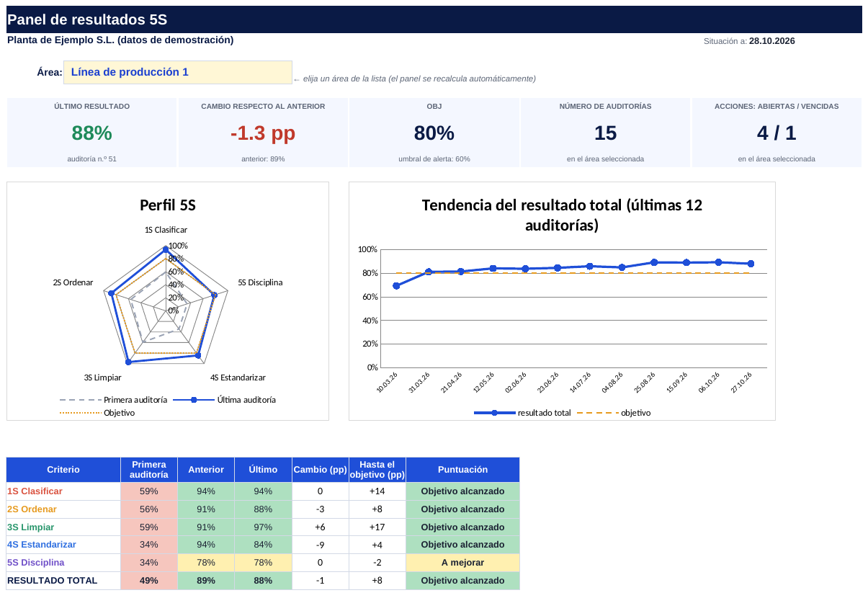Click the 88% último resultado value
This screenshot has width=868, height=598.
tap(91, 133)
